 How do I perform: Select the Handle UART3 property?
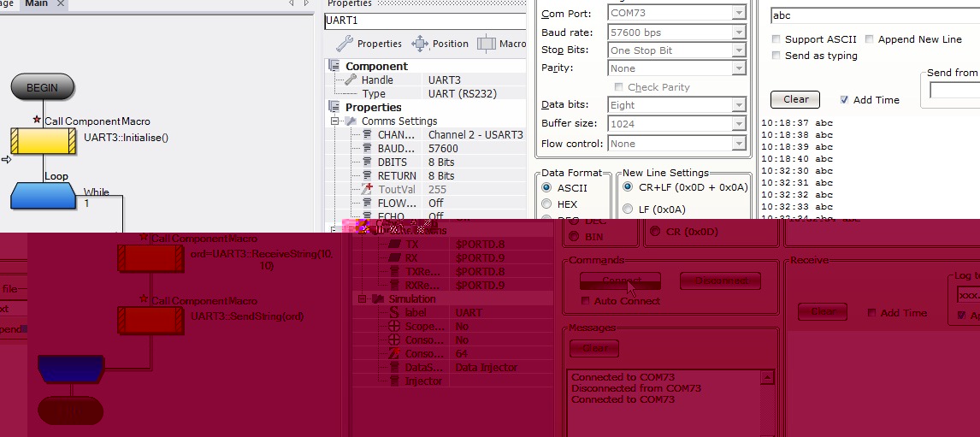tap(425, 80)
